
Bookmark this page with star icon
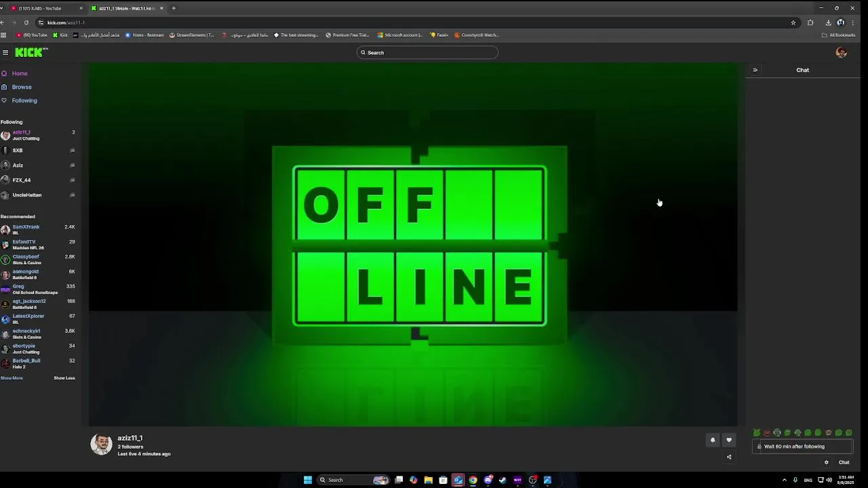(x=793, y=22)
